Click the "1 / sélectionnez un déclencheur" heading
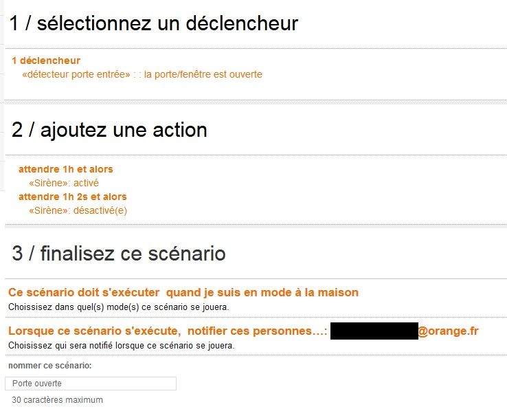The width and height of the screenshot is (507, 420). pos(154,23)
